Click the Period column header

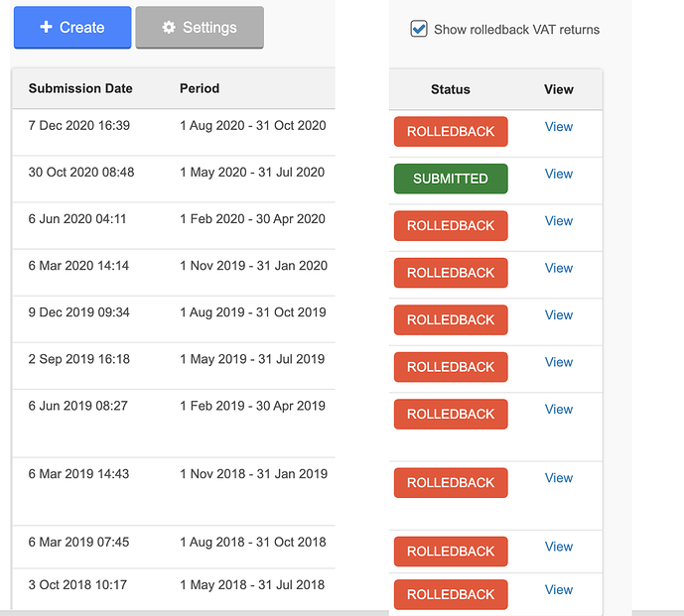[200, 88]
